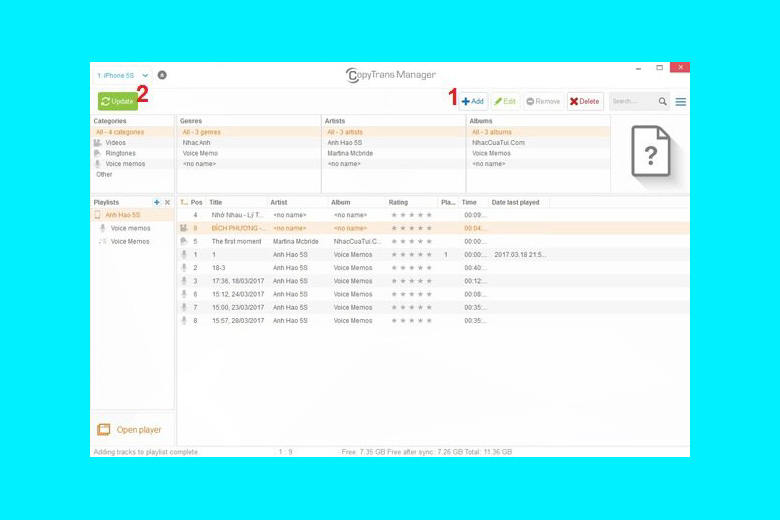Select track 15:00, 23/03/2017

coord(433,308)
